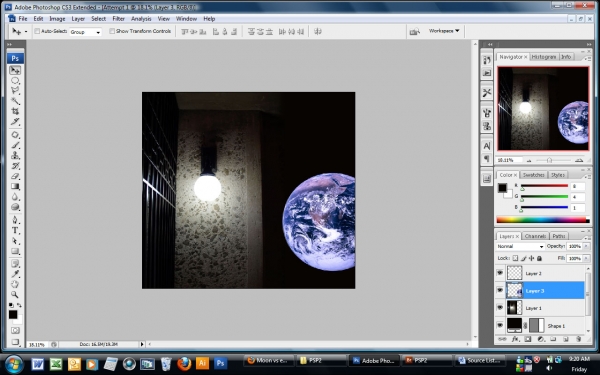Screen dimensions: 600x375
Task: Hide Layer 3 using its eye icon
Action: 500,290
